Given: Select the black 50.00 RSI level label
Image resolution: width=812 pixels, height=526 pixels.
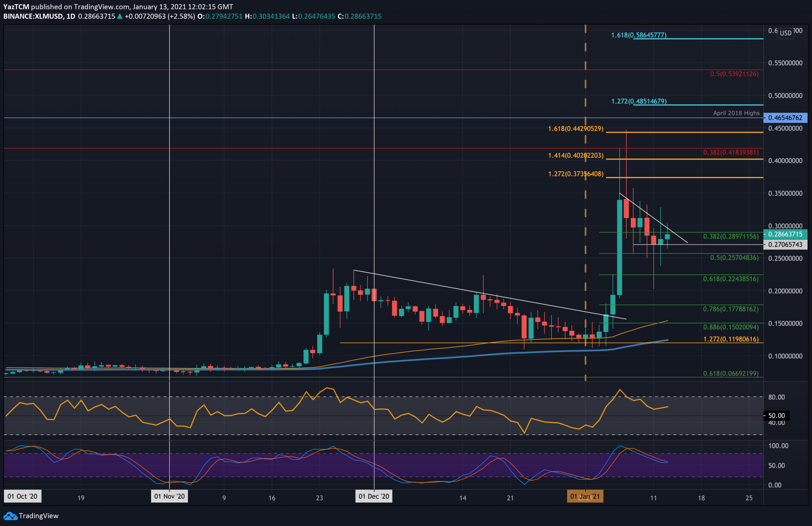Looking at the screenshot, I should [776, 415].
